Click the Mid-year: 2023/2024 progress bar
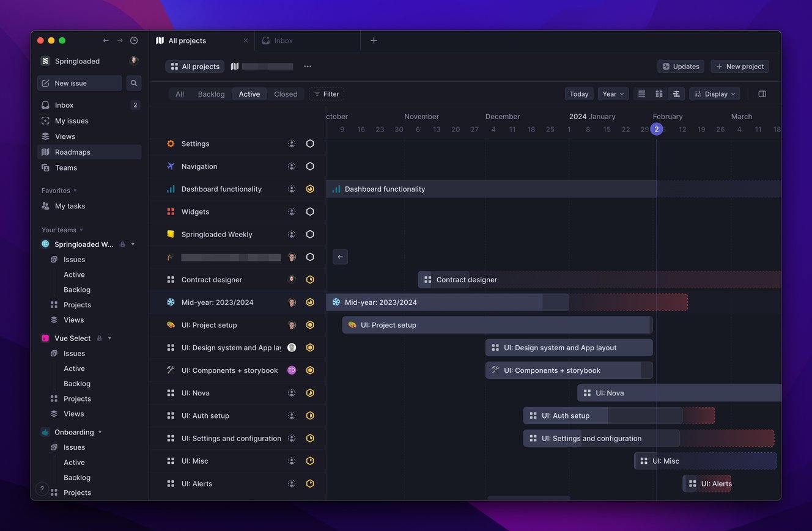 pos(447,302)
